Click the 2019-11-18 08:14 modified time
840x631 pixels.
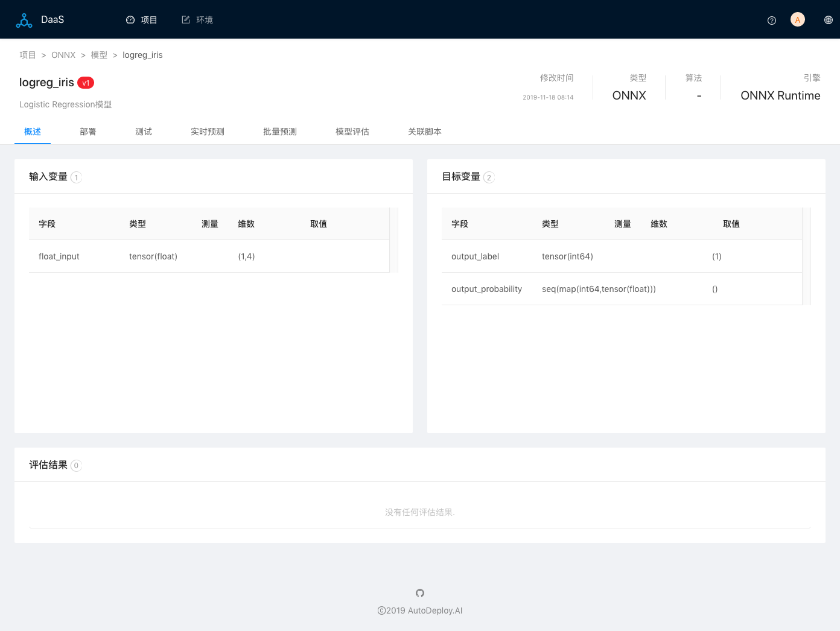point(548,97)
